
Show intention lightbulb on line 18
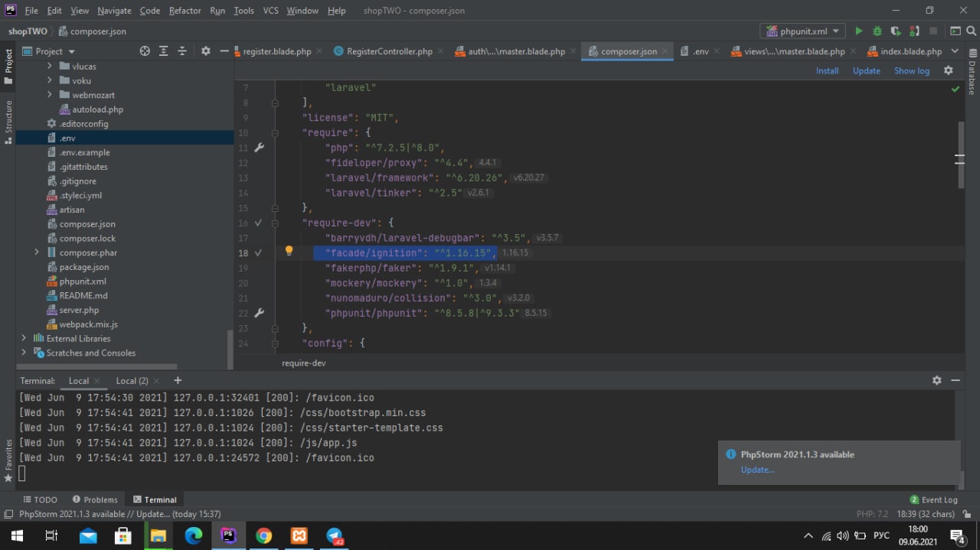[x=289, y=251]
